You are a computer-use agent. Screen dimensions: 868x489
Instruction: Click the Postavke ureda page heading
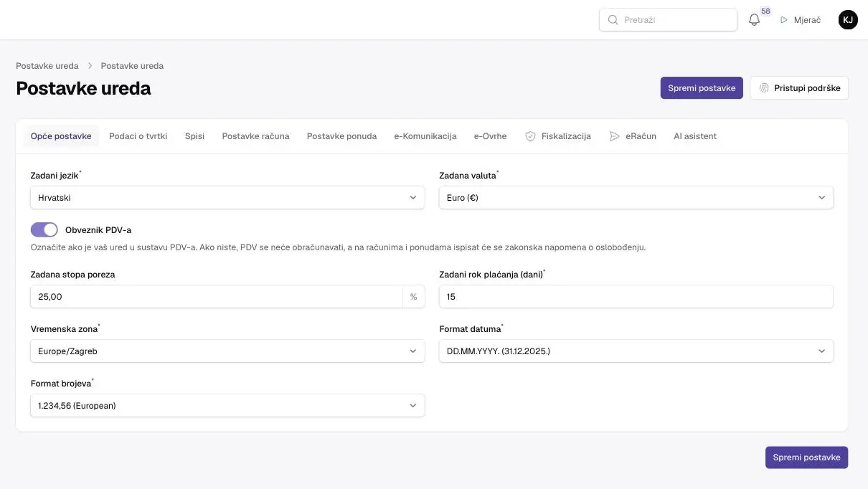pyautogui.click(x=83, y=88)
